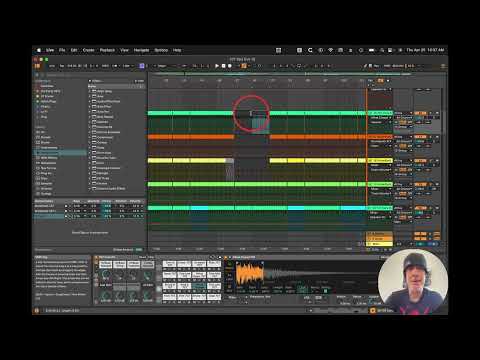Click the hamburger icon at the toolbar's right end
Viewport: 480px width, 360px height.
tap(443, 66)
